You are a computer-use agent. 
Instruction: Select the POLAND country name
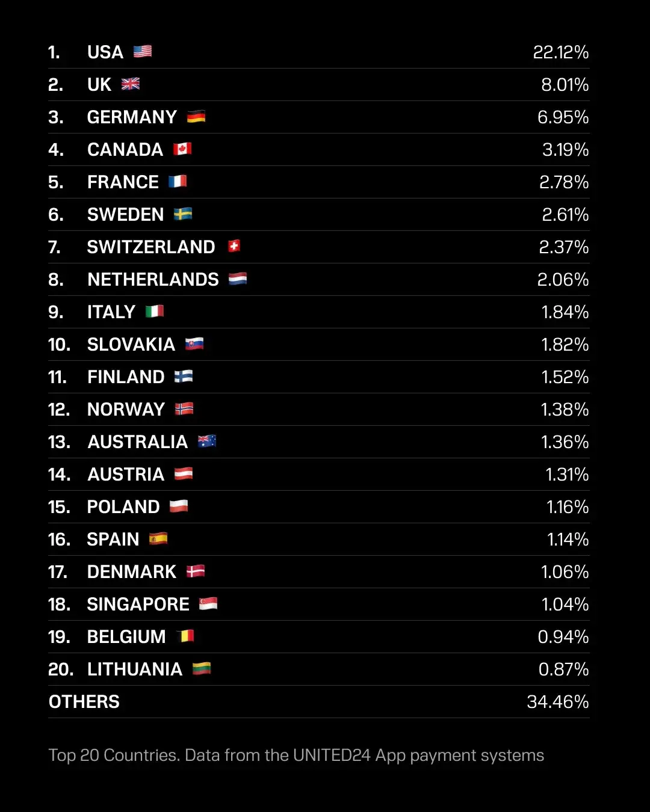point(123,506)
